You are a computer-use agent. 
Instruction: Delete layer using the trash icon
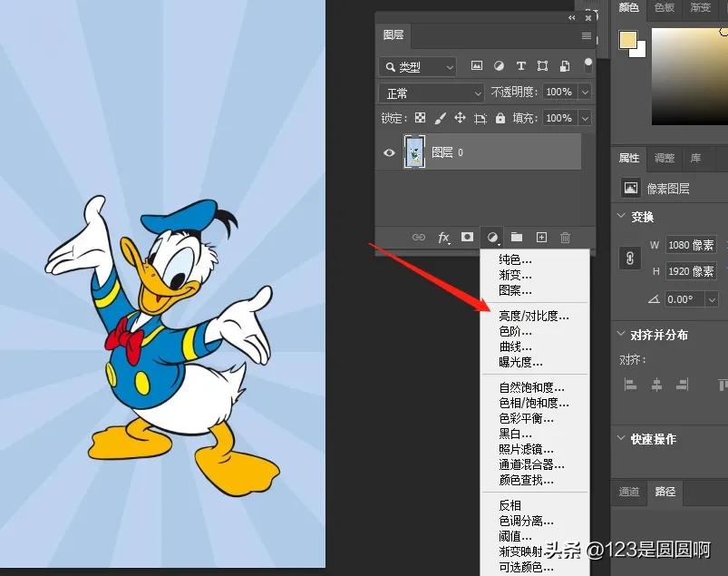[x=565, y=237]
